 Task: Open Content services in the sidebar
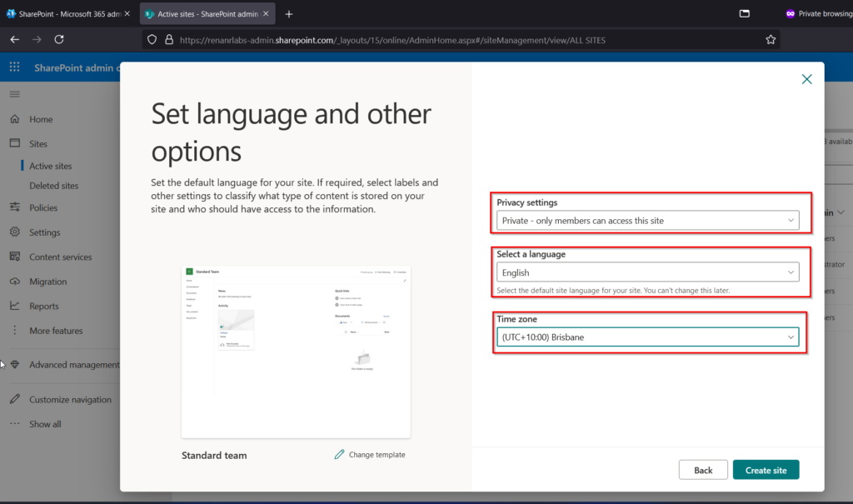(60, 257)
